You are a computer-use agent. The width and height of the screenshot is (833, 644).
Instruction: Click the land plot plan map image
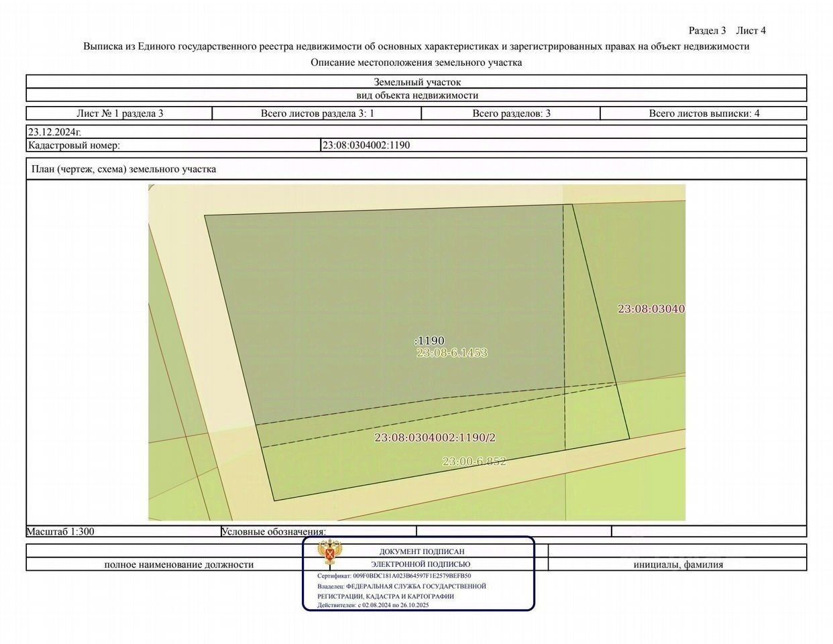pyautogui.click(x=416, y=352)
